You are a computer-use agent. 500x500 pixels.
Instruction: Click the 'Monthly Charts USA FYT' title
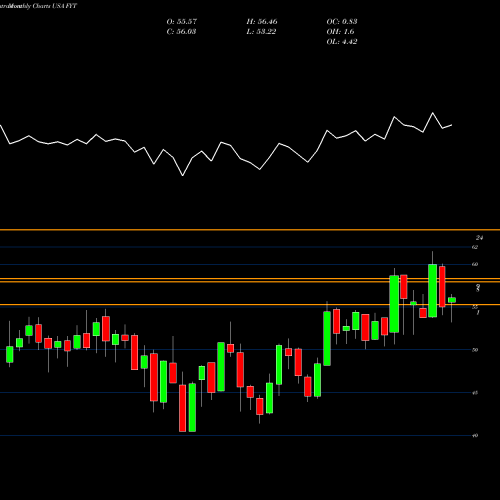[42, 6]
